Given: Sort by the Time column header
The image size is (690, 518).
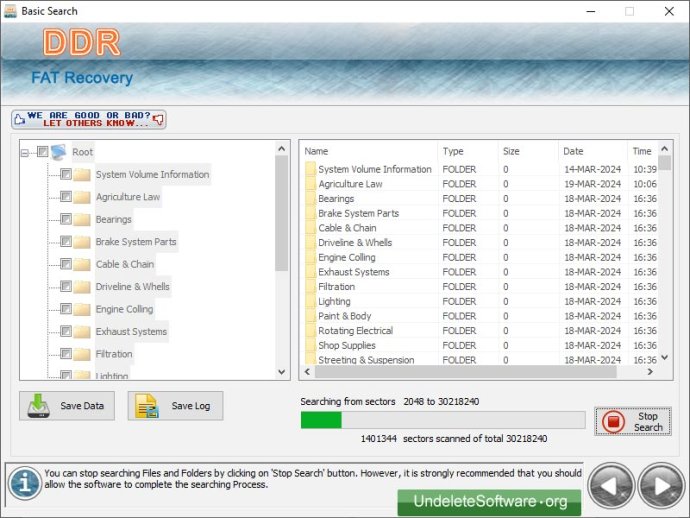Looking at the screenshot, I should click(x=643, y=151).
